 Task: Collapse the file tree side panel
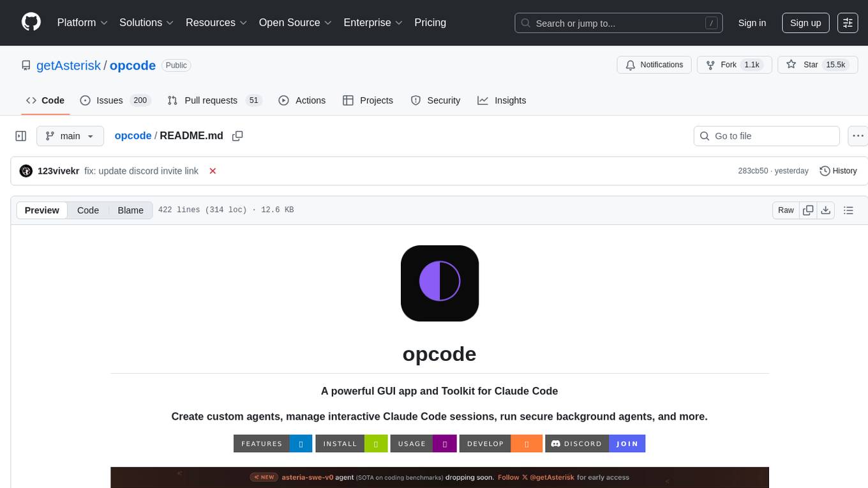click(21, 136)
